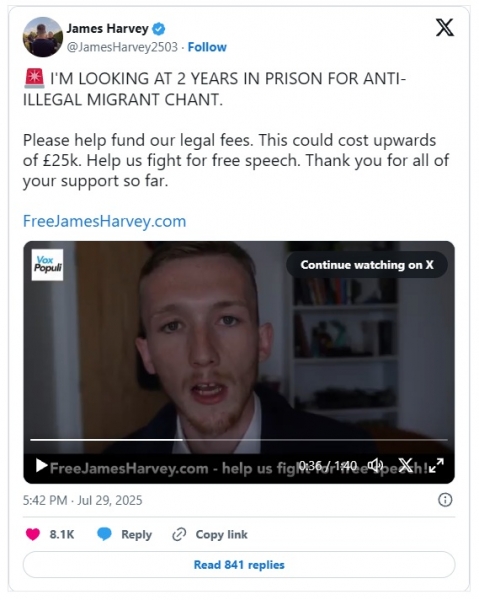Open the 5:42 PM Jul 29, 2025 timestamp
The image size is (479, 600).
click(82, 500)
